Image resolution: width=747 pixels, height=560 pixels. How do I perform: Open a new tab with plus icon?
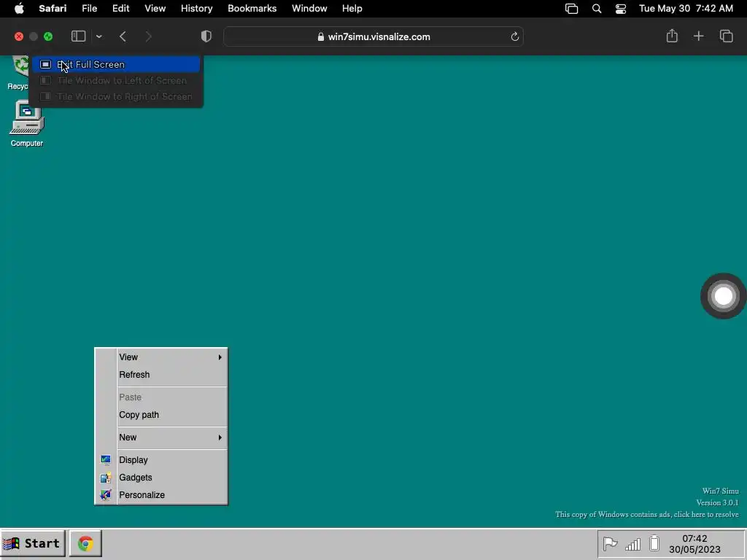click(698, 36)
